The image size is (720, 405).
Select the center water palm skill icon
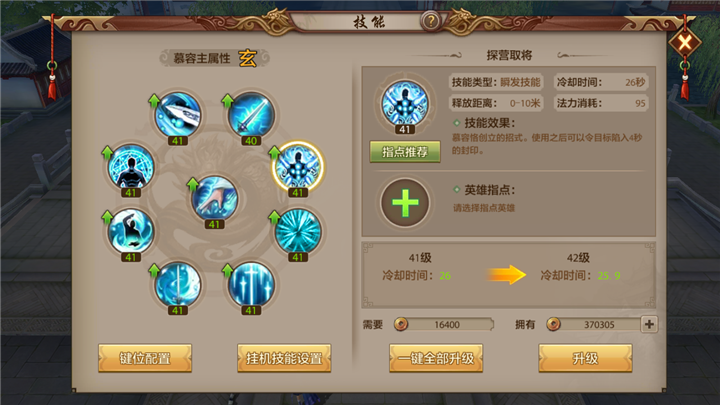(214, 198)
